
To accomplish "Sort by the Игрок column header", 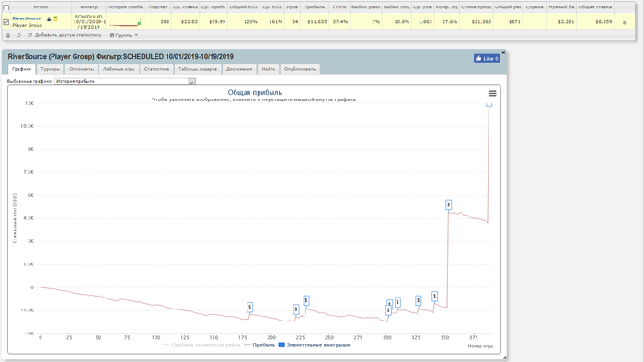I will point(40,7).
